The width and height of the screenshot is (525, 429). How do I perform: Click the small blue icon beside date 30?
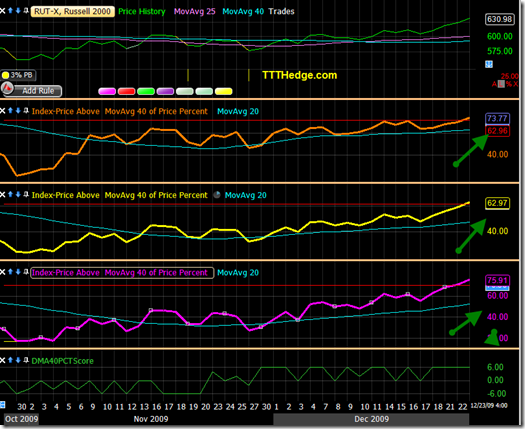point(2,405)
